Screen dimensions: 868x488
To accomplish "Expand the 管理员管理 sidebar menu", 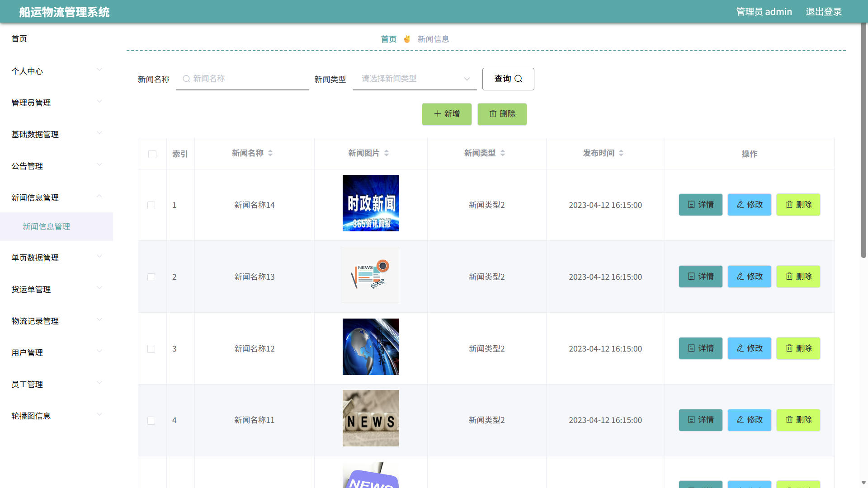I will pyautogui.click(x=57, y=103).
